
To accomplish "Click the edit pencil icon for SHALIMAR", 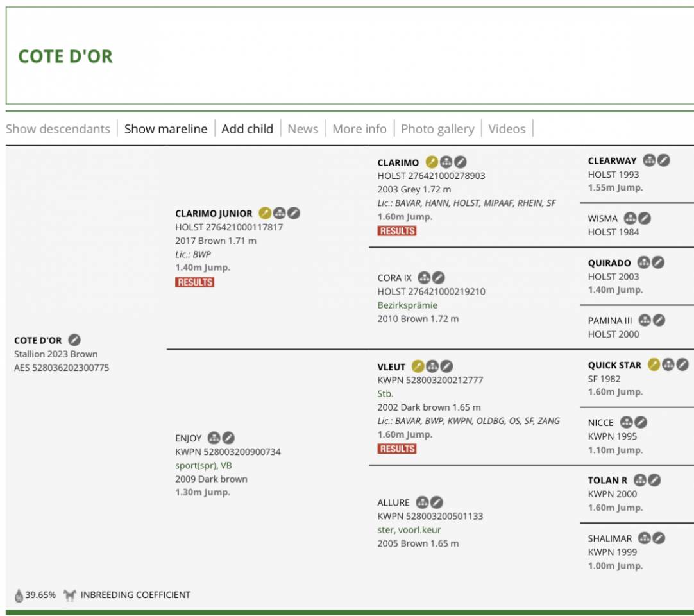I will point(659,538).
